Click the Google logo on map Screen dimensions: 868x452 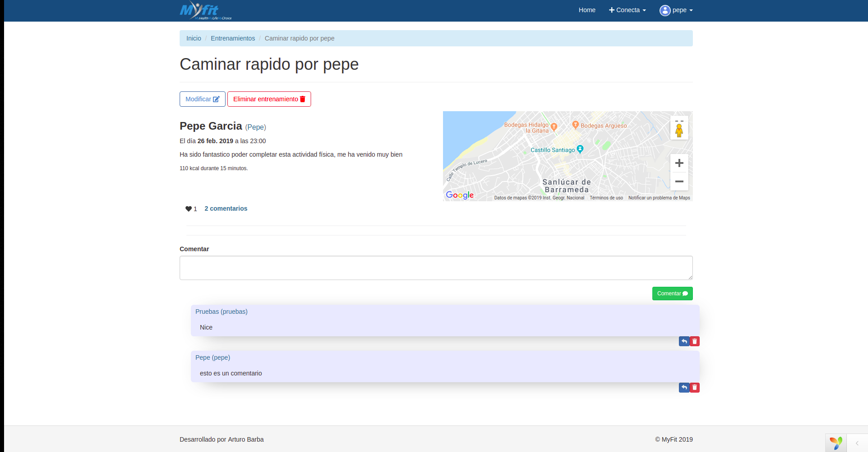click(460, 195)
